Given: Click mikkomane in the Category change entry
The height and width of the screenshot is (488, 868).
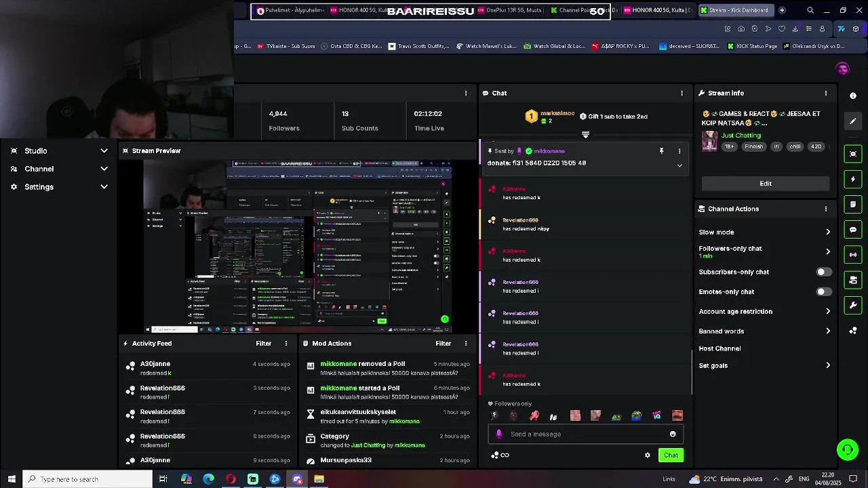Looking at the screenshot, I should pyautogui.click(x=410, y=445).
